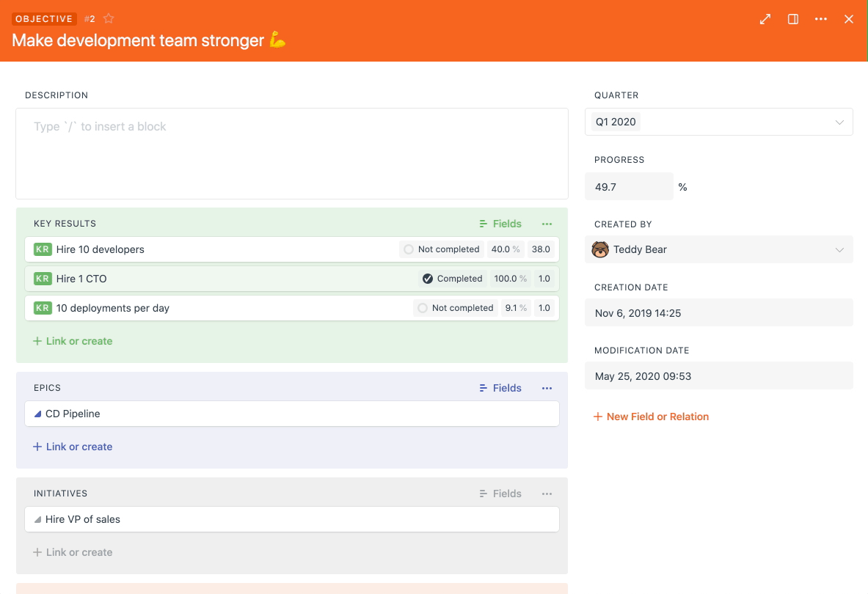Open Fields selector in Initiatives section
Viewport: 868px width, 594px height.
(500, 494)
